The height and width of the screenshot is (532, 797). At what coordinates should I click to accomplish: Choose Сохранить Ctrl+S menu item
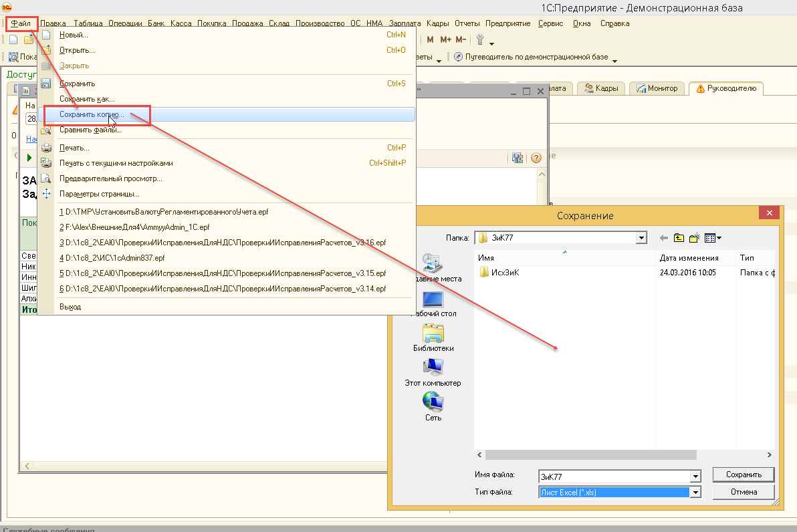pyautogui.click(x=227, y=84)
